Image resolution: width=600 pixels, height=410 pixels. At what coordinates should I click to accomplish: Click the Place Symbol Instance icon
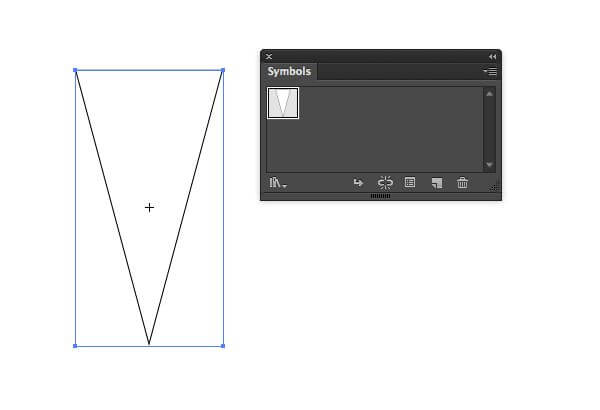[x=358, y=183]
